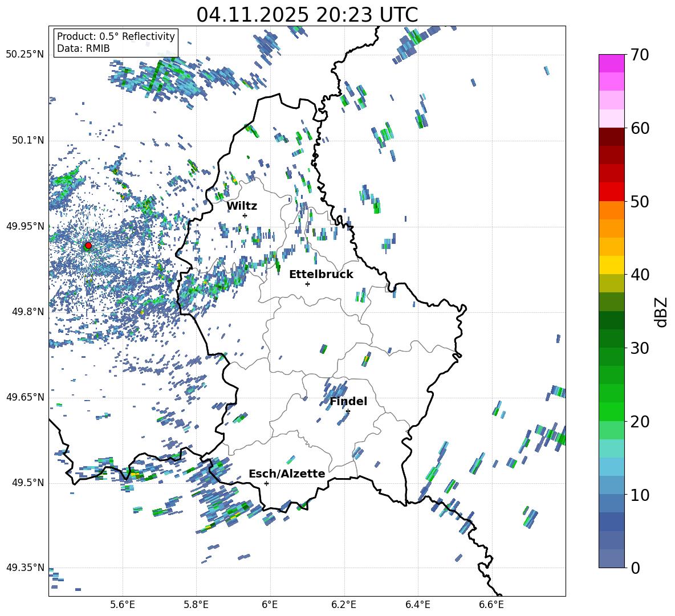Click the 5.8°E longitude label
Viewport: 675px width, 616px height.
click(196, 605)
